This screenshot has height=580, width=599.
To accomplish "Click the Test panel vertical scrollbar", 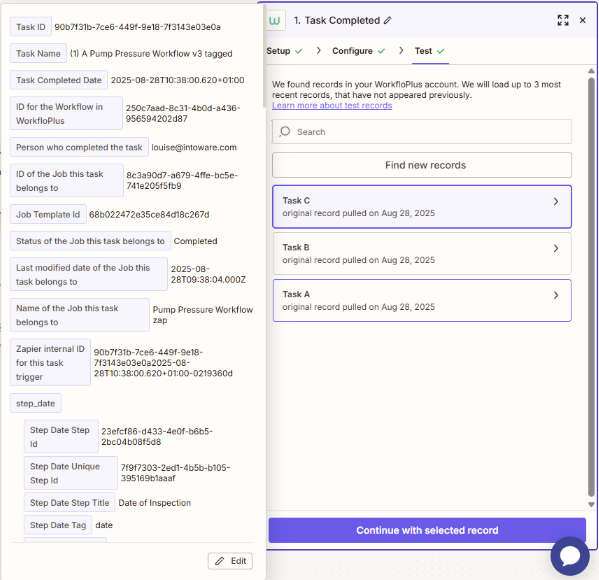I will 591,287.
